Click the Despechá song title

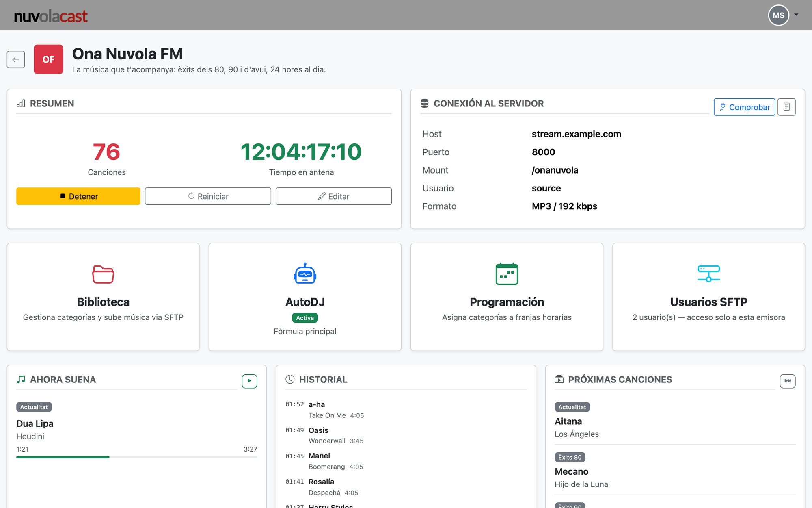[324, 493]
